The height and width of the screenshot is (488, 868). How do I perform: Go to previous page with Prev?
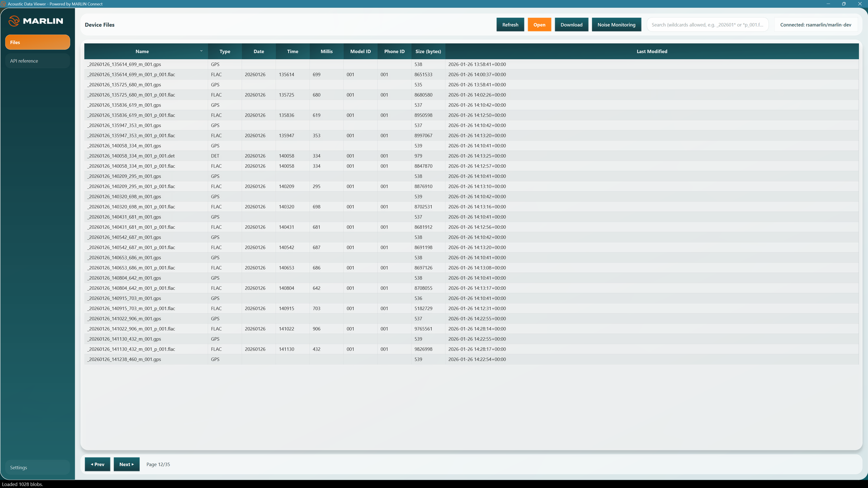point(97,465)
